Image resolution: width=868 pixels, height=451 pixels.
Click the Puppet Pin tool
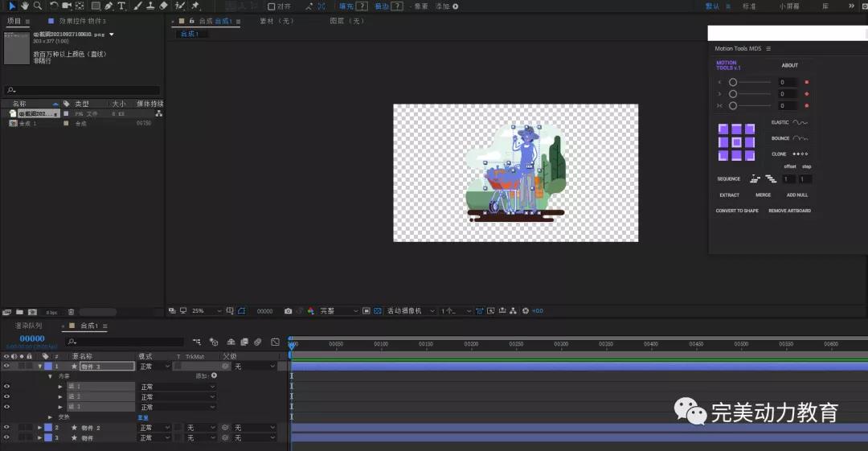(195, 6)
